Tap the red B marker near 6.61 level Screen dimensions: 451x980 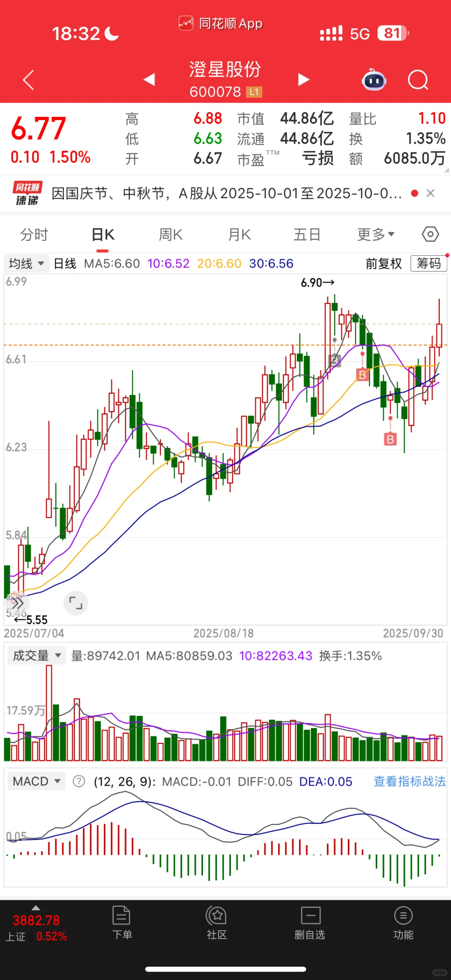pos(362,375)
